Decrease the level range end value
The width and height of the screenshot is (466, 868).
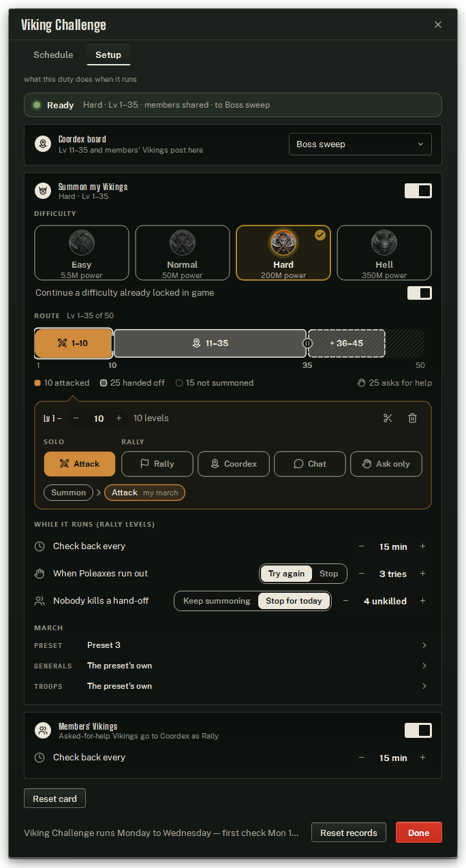[x=76, y=418]
